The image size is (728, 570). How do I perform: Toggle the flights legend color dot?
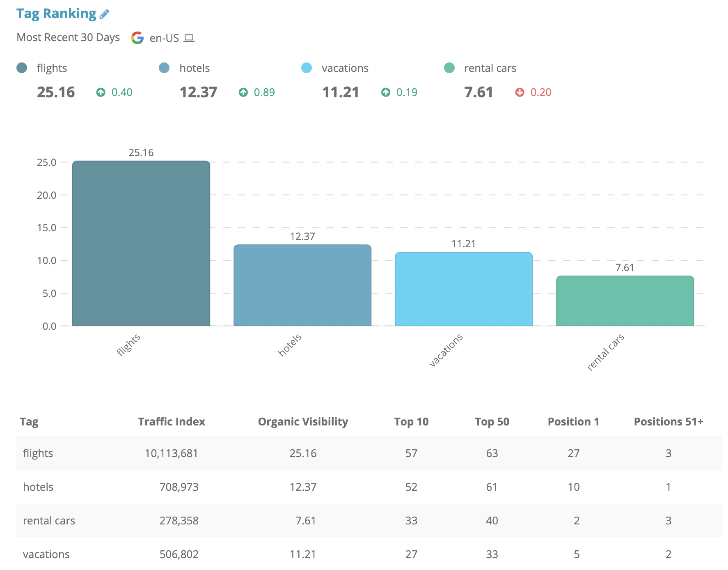coord(22,68)
